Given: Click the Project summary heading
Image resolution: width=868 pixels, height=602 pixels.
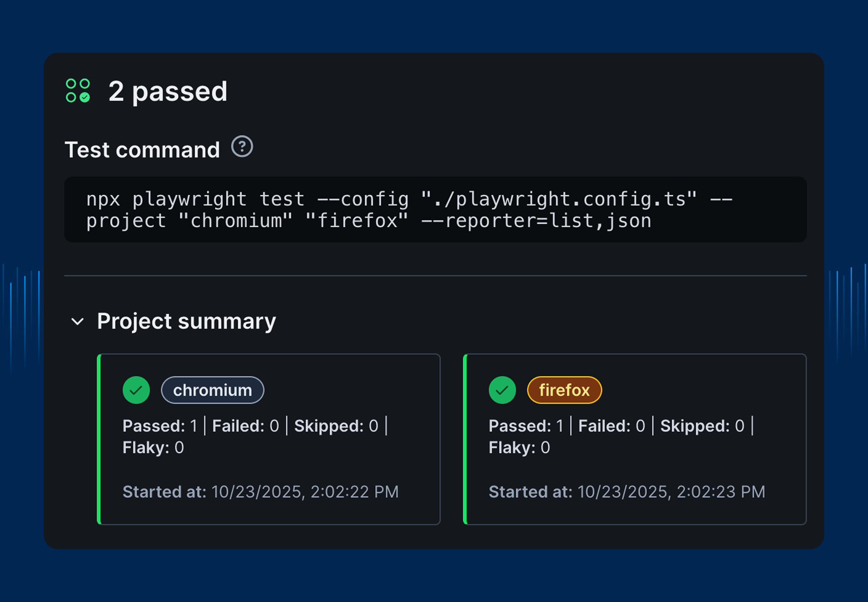Looking at the screenshot, I should coord(186,322).
